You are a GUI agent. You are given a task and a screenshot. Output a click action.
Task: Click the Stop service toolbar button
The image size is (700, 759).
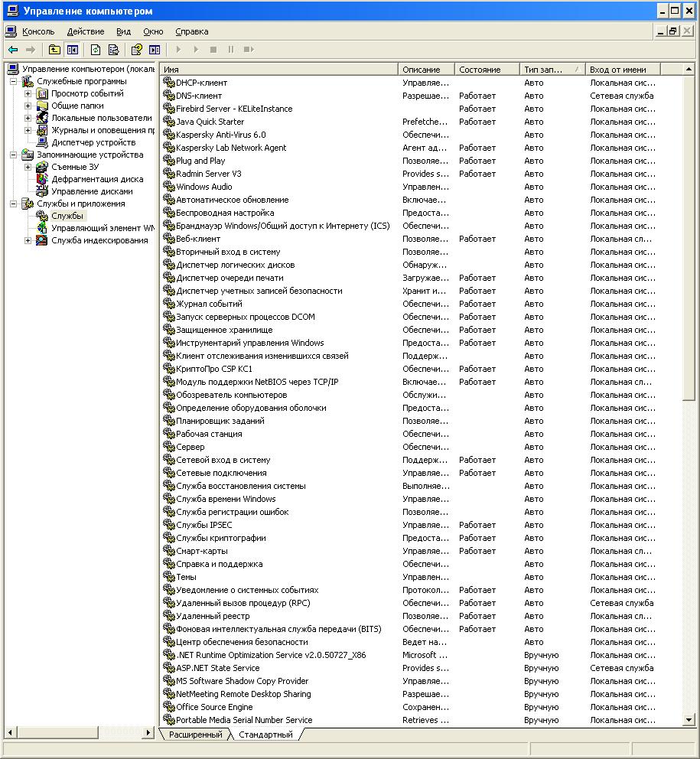(x=213, y=50)
